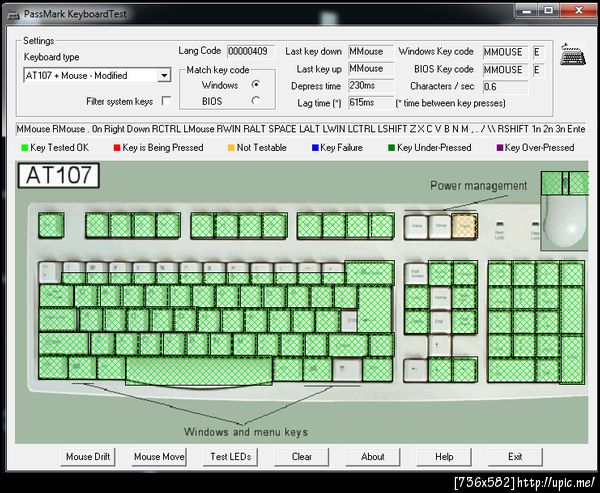Click the Caps Lock key on the diagram
This screenshot has height=493, width=600.
pyautogui.click(x=58, y=320)
